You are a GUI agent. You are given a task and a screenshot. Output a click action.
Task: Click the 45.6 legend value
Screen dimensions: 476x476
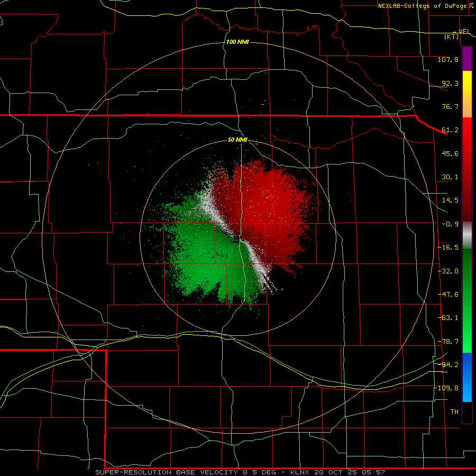[x=450, y=153]
